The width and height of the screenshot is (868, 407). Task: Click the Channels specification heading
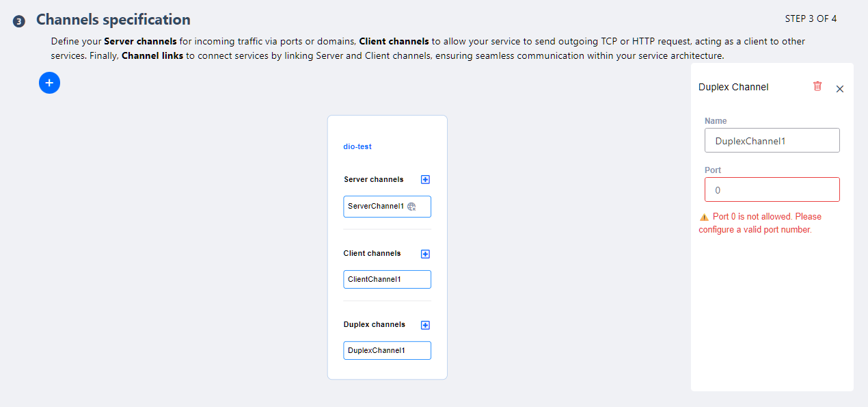click(113, 20)
